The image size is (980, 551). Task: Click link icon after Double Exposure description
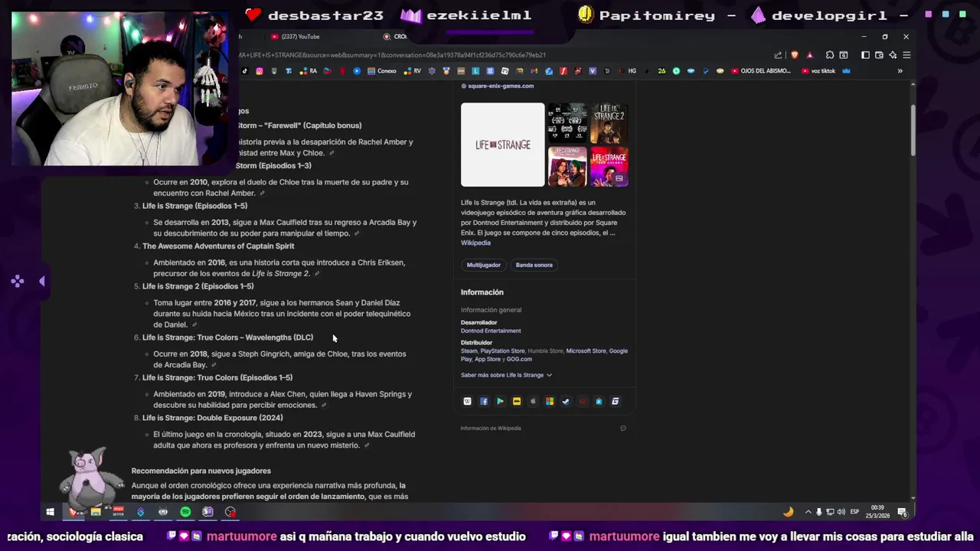[367, 445]
